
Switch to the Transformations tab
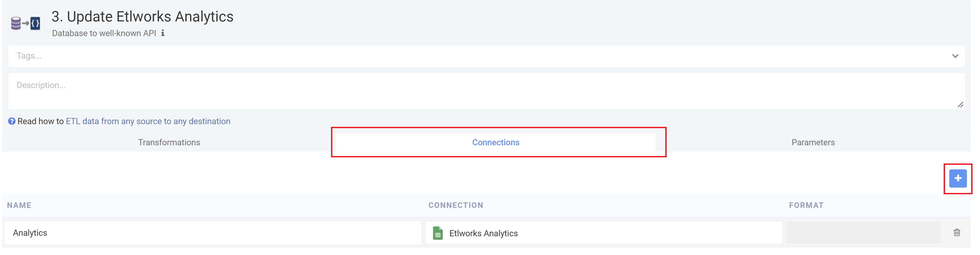(169, 142)
